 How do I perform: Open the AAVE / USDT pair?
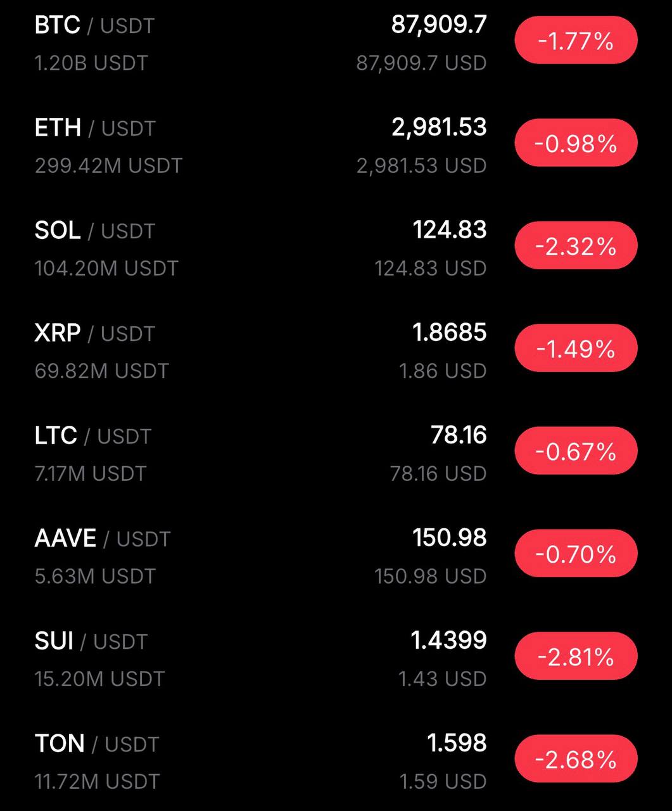[x=102, y=539]
